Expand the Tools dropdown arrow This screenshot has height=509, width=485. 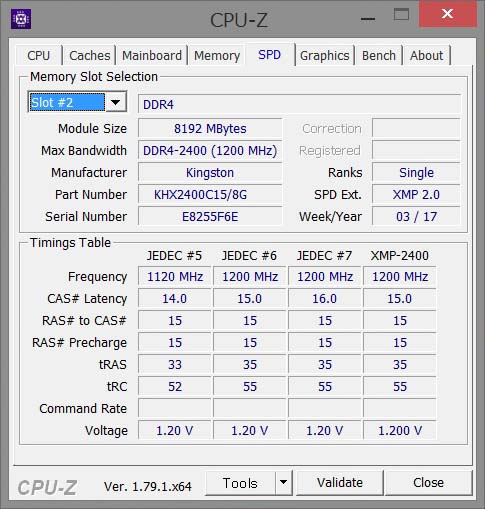click(x=284, y=482)
